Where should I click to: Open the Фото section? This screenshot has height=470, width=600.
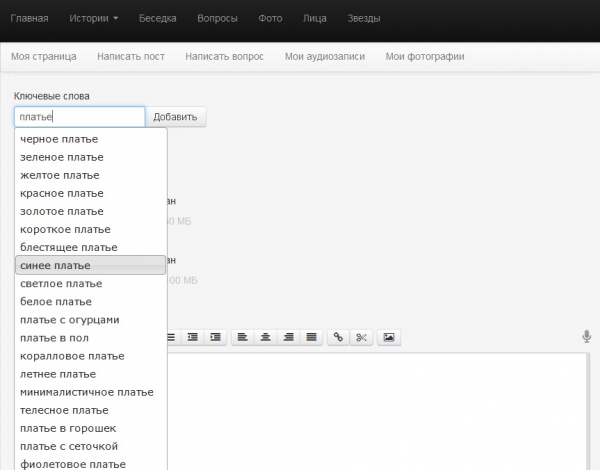(x=270, y=18)
